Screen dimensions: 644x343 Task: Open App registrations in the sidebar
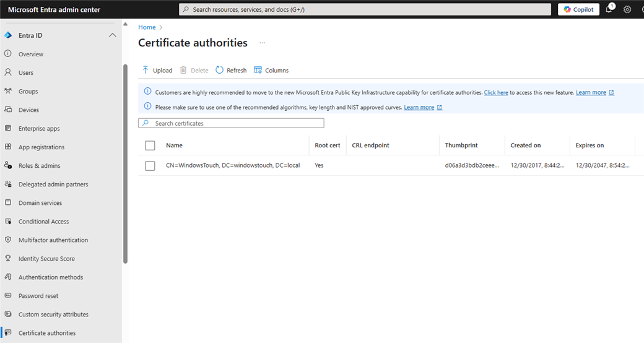41,147
